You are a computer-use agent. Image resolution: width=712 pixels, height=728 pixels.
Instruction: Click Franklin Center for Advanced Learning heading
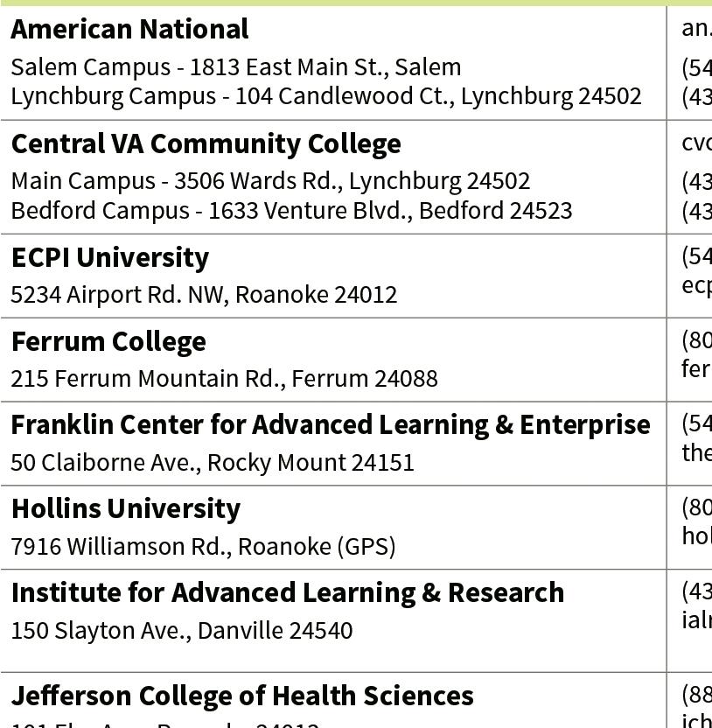pos(331,425)
